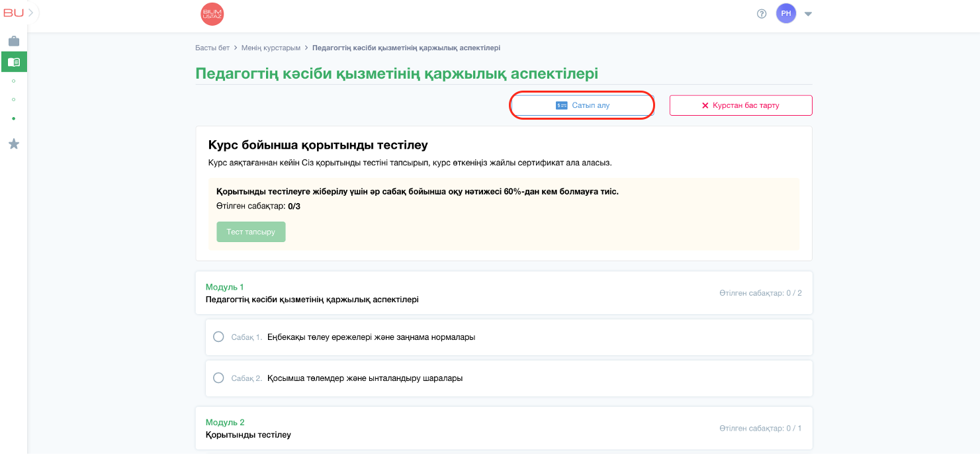Image resolution: width=980 pixels, height=459 pixels.
Task: Open the book courses sidebar icon
Action: 14,62
